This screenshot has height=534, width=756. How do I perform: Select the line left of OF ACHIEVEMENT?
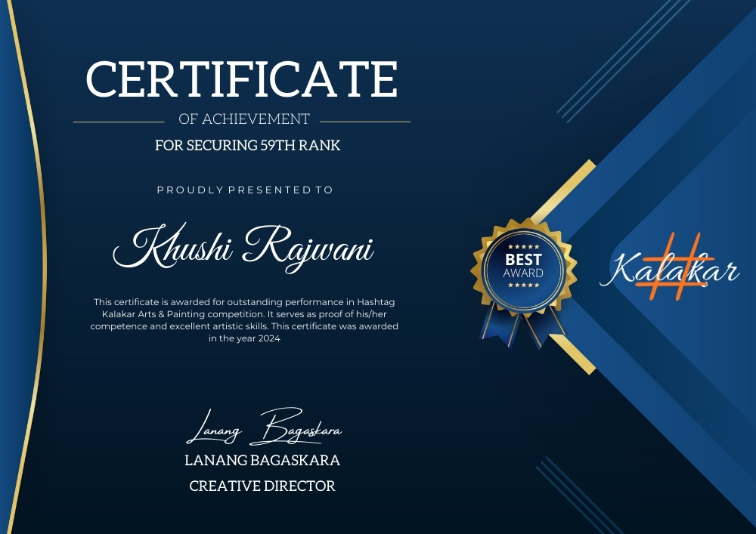(119, 121)
